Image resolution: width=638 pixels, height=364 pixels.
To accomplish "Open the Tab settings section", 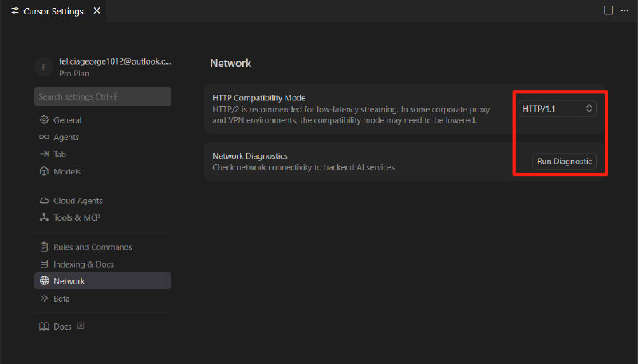I will (60, 154).
